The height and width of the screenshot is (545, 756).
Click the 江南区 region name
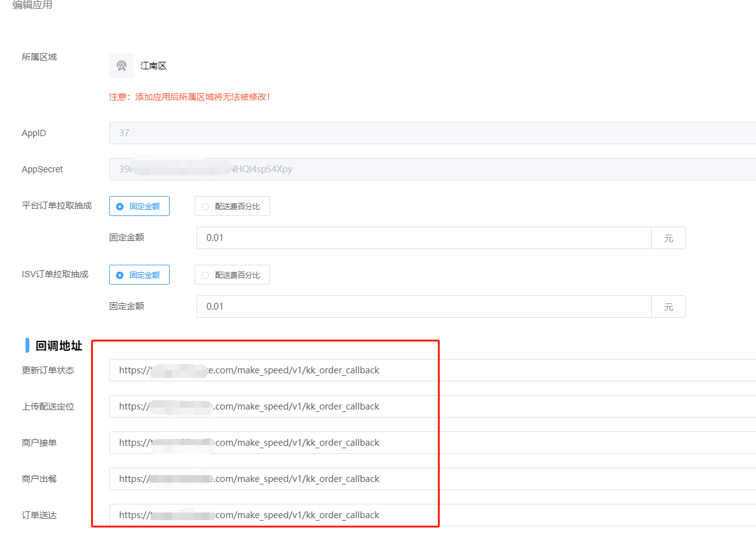(153, 66)
